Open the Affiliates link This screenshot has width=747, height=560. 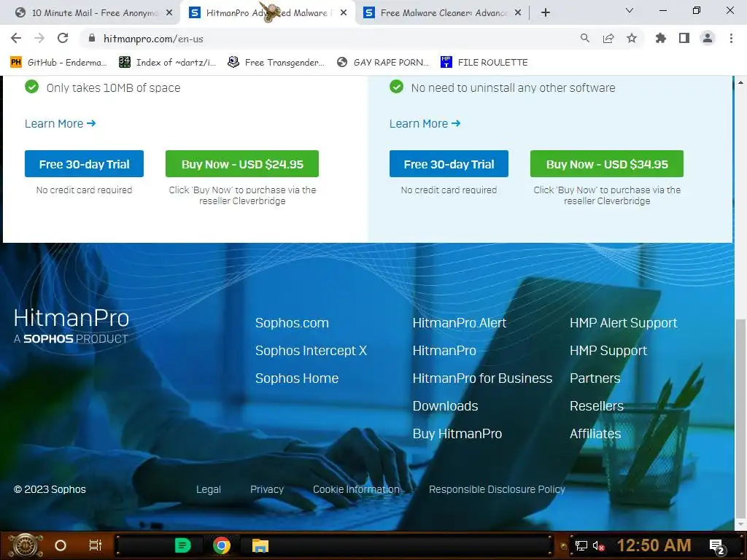[595, 433]
